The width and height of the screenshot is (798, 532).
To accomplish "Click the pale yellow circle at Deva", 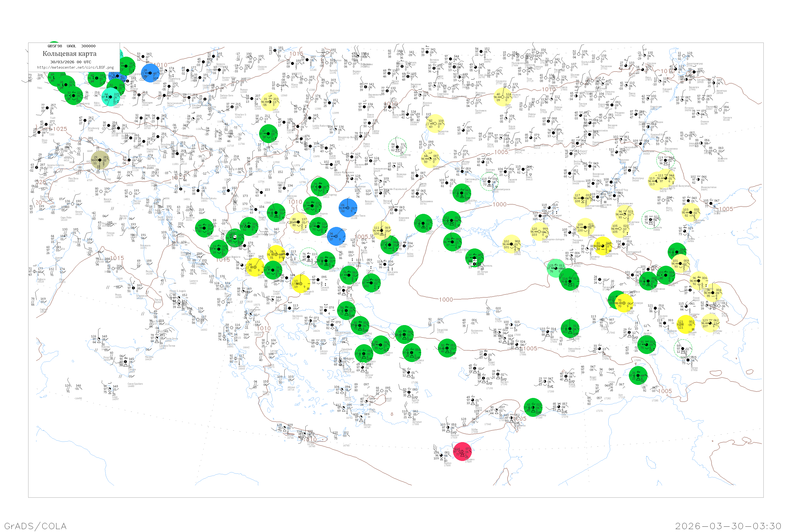I will click(x=298, y=222).
